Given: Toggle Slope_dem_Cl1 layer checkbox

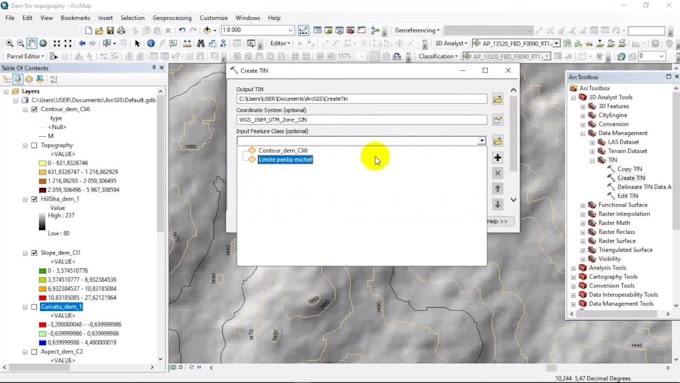Looking at the screenshot, I should pos(34,253).
